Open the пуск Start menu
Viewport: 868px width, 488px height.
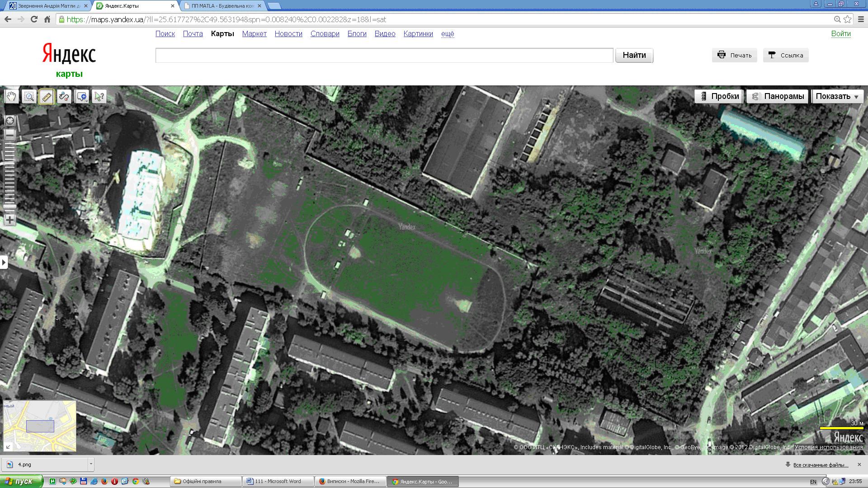point(22,481)
